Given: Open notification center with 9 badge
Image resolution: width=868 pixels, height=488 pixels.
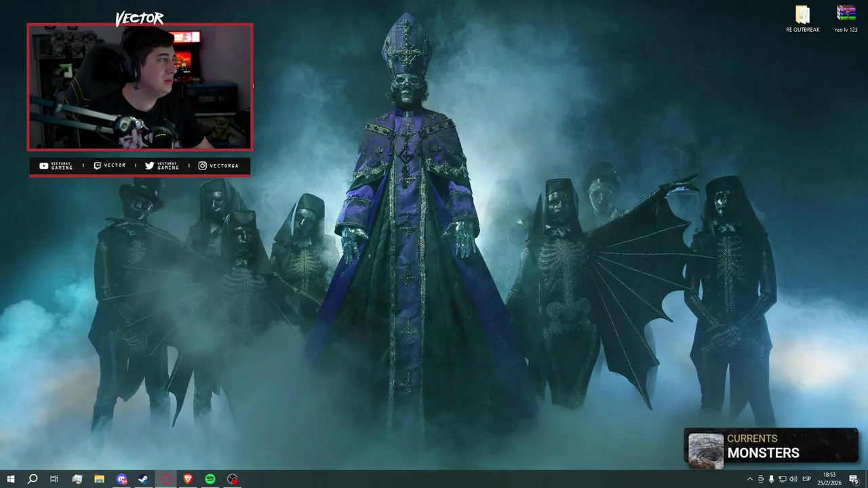Looking at the screenshot, I should click(x=854, y=479).
